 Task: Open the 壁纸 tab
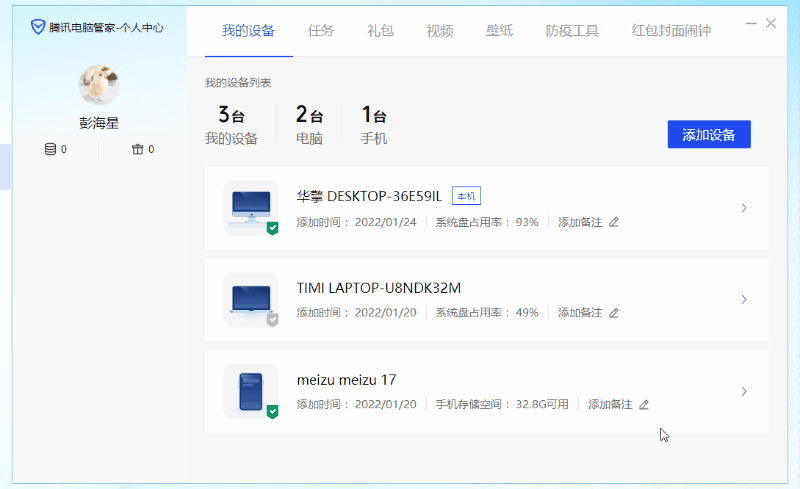coord(499,31)
